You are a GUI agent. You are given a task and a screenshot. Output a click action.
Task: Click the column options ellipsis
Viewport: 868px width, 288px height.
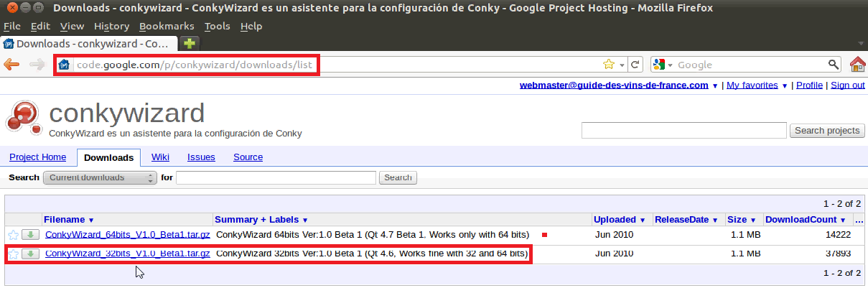coord(859,219)
